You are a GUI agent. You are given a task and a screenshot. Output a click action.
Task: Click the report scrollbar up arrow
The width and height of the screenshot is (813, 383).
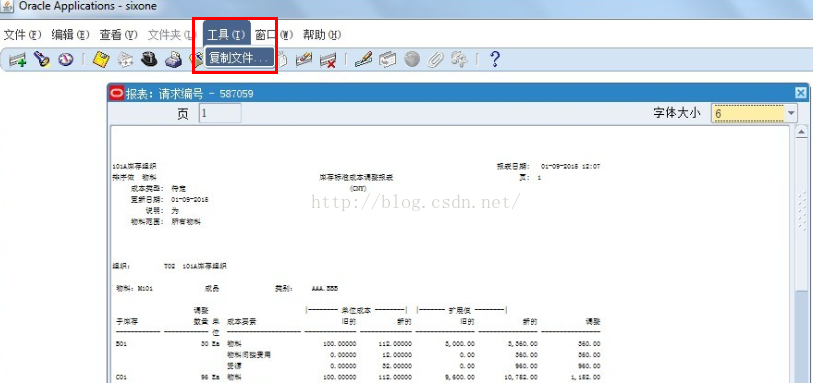click(801, 131)
